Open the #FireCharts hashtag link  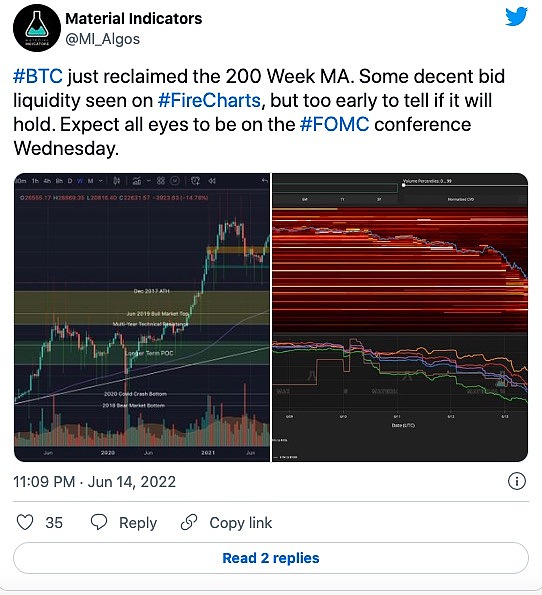(x=209, y=100)
